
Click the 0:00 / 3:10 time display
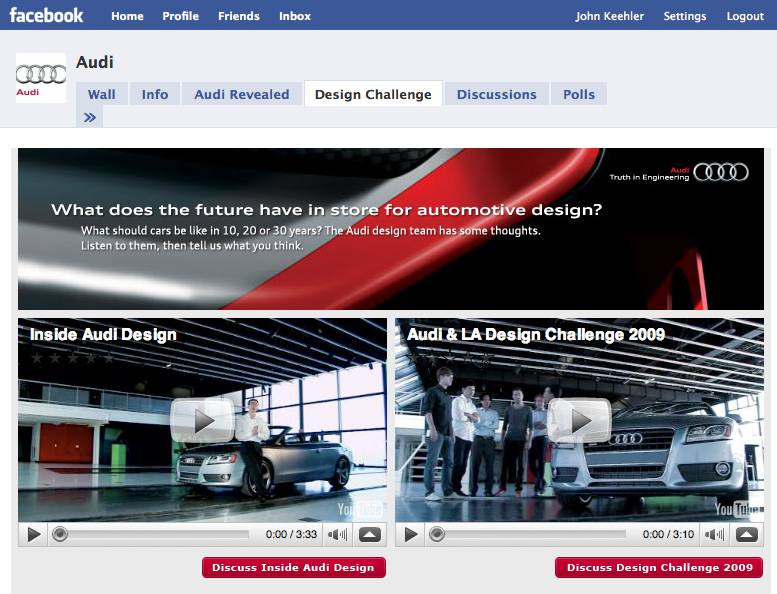(668, 534)
